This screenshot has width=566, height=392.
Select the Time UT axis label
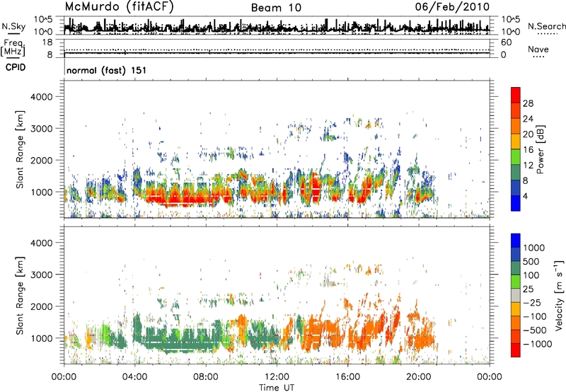tap(277, 388)
